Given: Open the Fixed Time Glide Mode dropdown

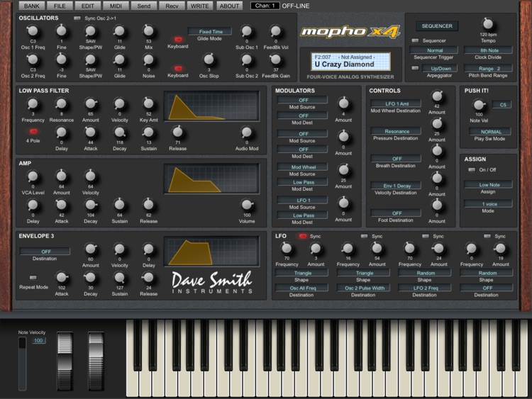Looking at the screenshot, I should click(x=210, y=31).
